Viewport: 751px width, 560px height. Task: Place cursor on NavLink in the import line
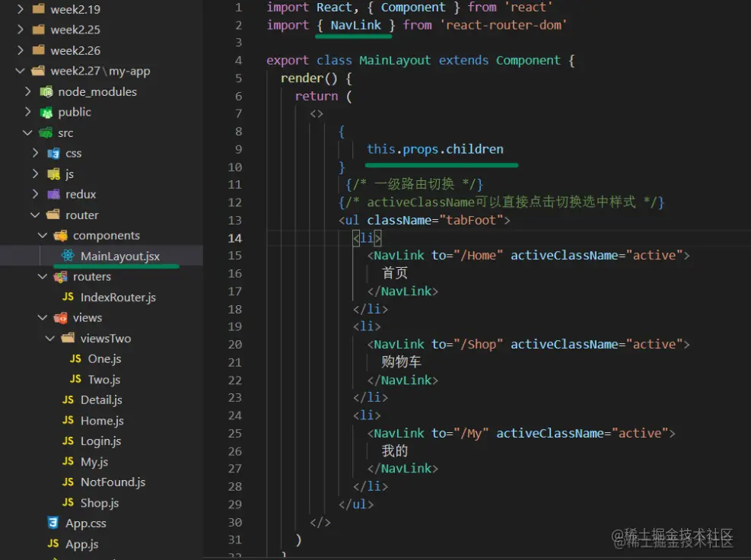pyautogui.click(x=355, y=25)
